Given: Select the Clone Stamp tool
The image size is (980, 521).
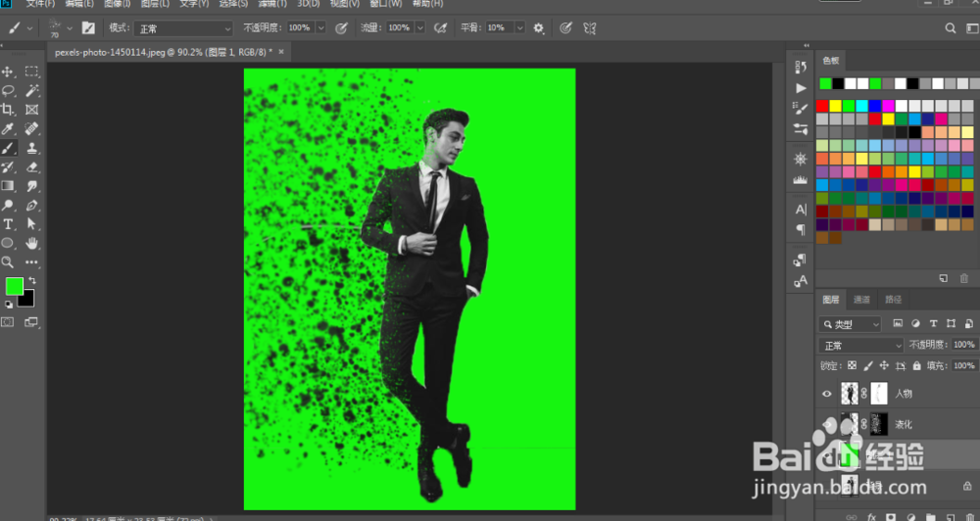Looking at the screenshot, I should click(x=31, y=148).
